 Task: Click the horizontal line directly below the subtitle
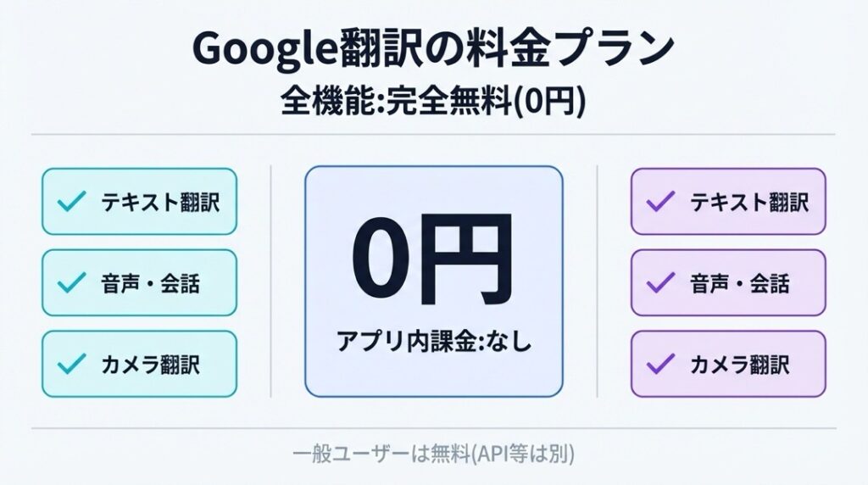433,134
